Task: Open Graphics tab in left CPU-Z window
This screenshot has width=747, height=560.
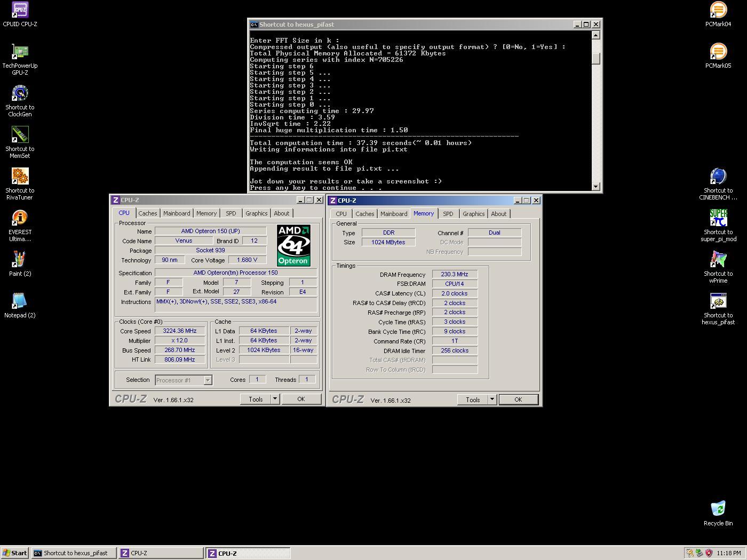Action: point(257,213)
